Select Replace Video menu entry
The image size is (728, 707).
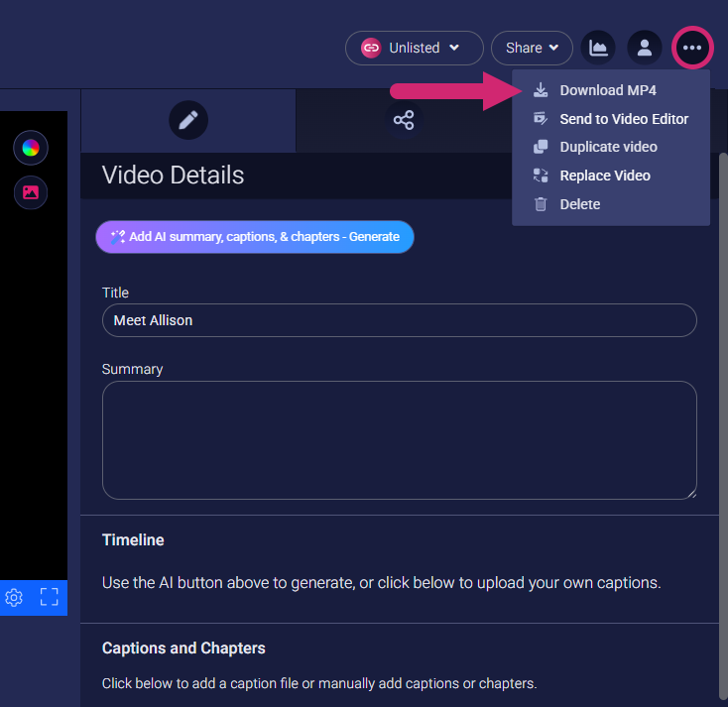coord(611,176)
